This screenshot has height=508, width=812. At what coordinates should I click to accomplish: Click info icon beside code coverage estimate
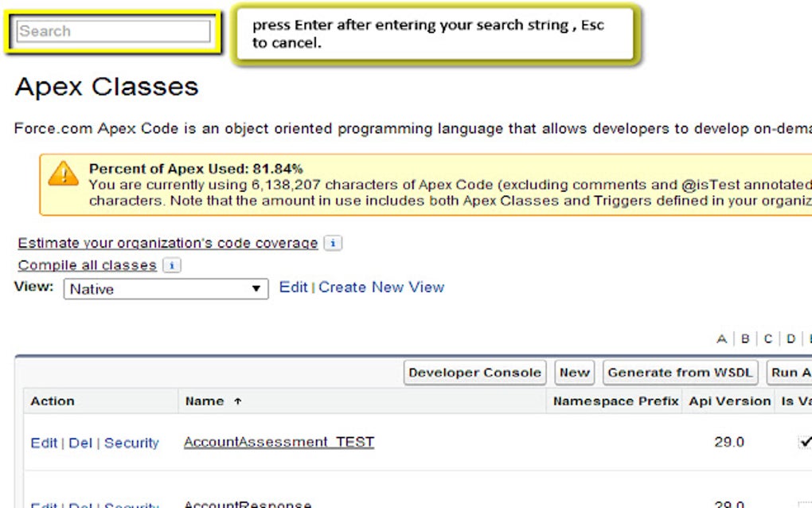334,243
